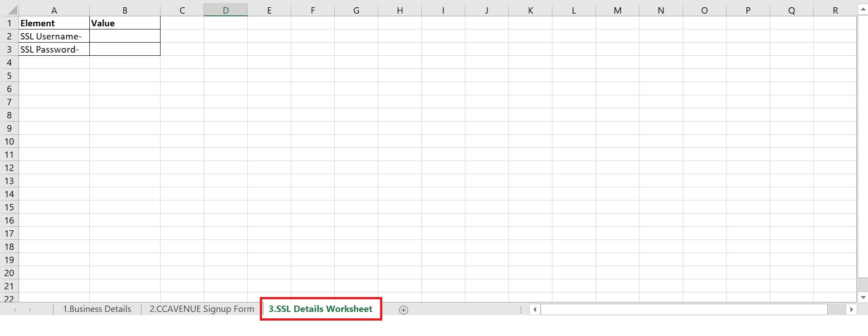The height and width of the screenshot is (336, 868).
Task: Click the tab bar resize handle dots
Action: [x=521, y=310]
